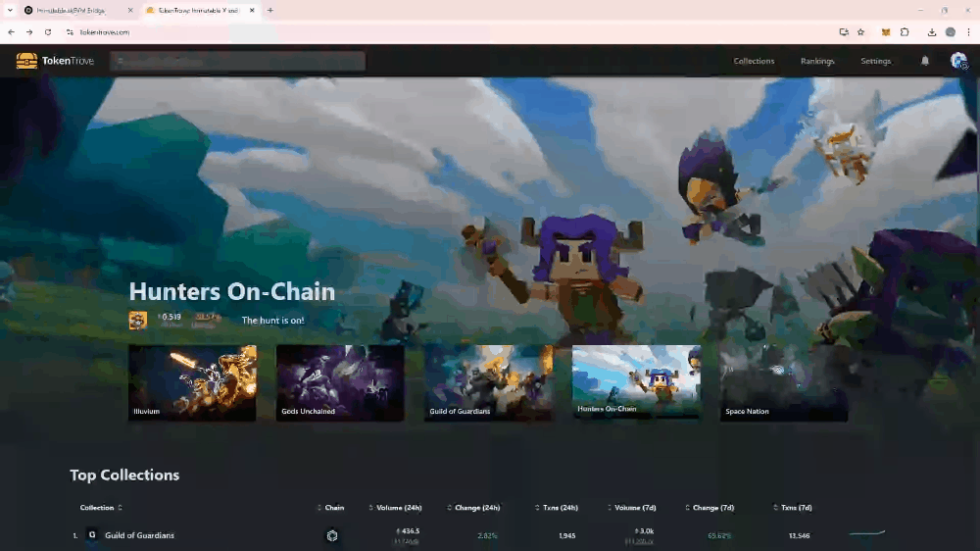980x551 pixels.
Task: View site information icon beside URL
Action: pyautogui.click(x=70, y=32)
